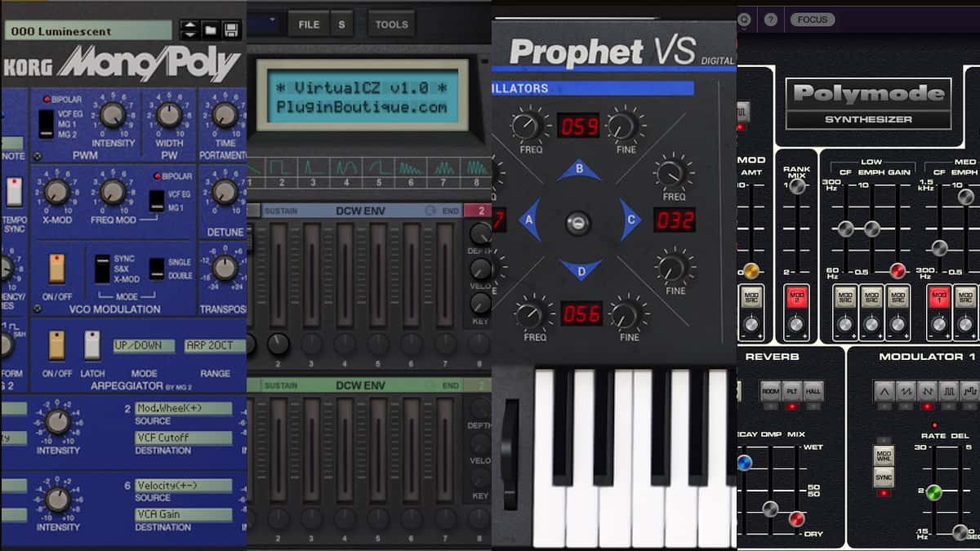Select waveform 6 resonance icon in VirtualCZ
980x551 pixels.
[409, 167]
